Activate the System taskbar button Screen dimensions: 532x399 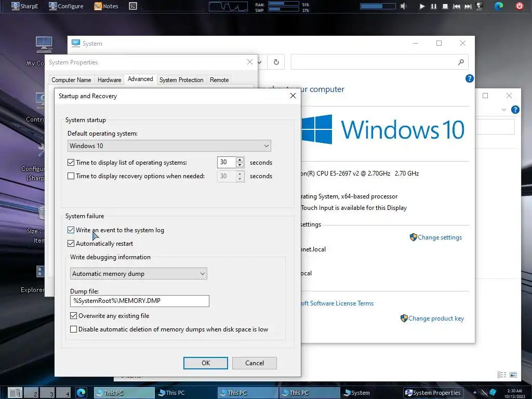pos(357,393)
